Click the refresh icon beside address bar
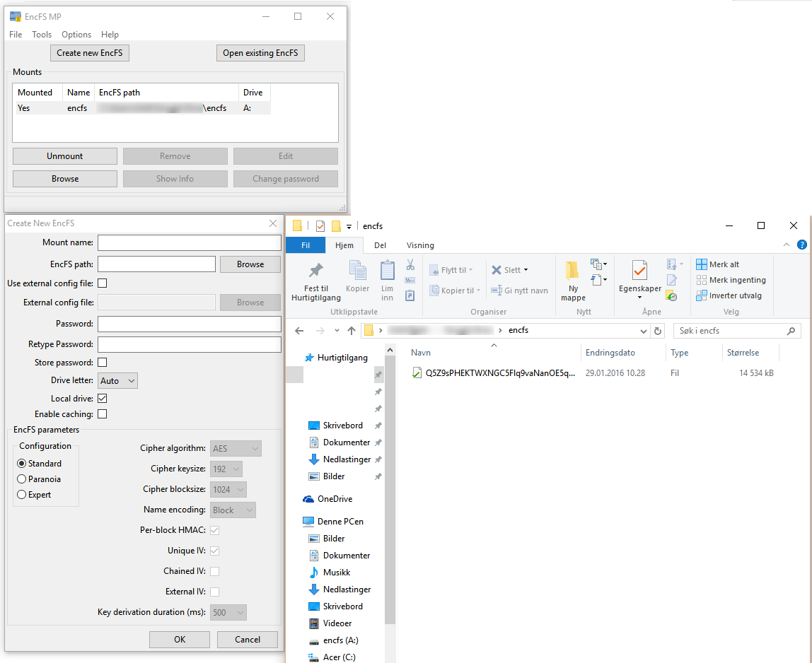Image resolution: width=812 pixels, height=663 pixels. (659, 331)
